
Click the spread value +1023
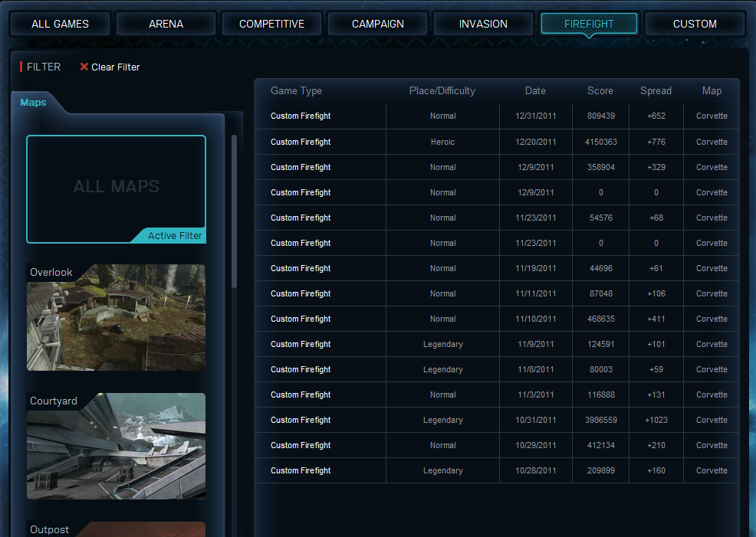tap(656, 420)
